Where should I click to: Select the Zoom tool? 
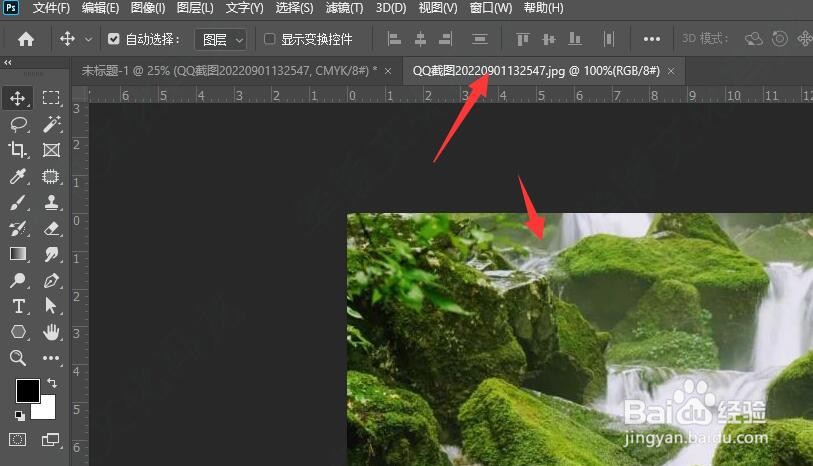pyautogui.click(x=18, y=358)
